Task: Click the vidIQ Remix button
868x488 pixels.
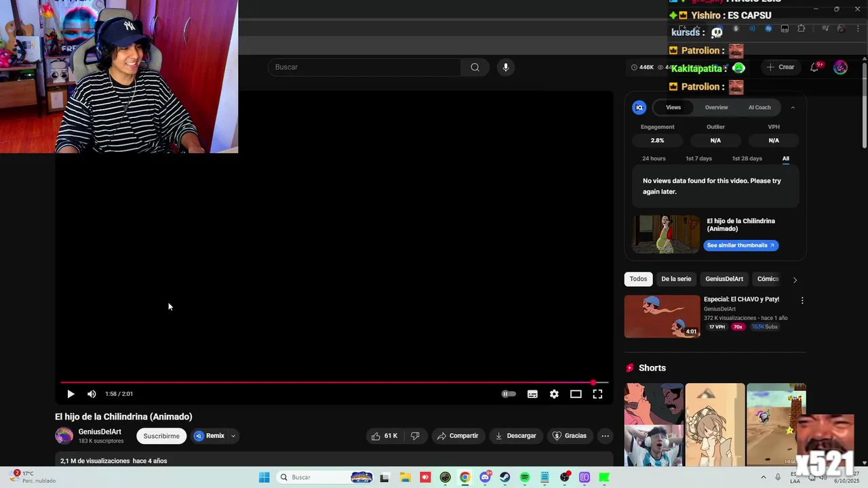Action: (x=210, y=436)
